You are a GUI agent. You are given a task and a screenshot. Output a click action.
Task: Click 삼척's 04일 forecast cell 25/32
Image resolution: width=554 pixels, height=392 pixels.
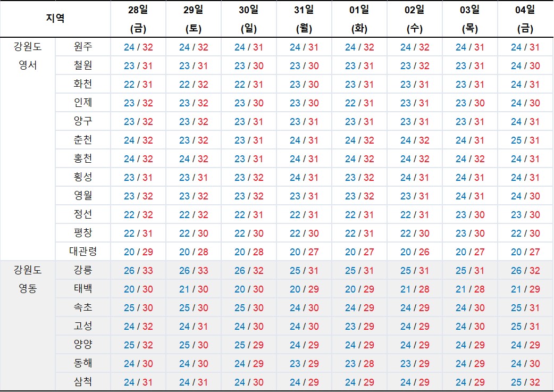pyautogui.click(x=525, y=381)
